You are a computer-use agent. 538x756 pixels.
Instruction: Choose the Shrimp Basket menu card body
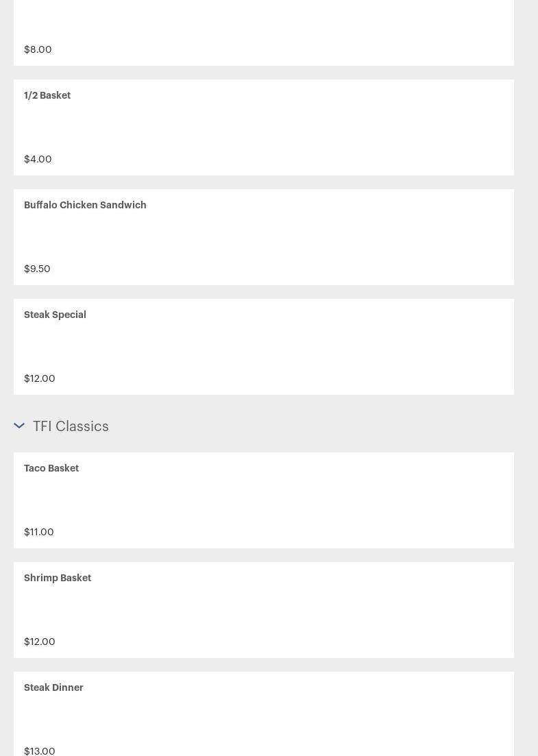(264, 610)
